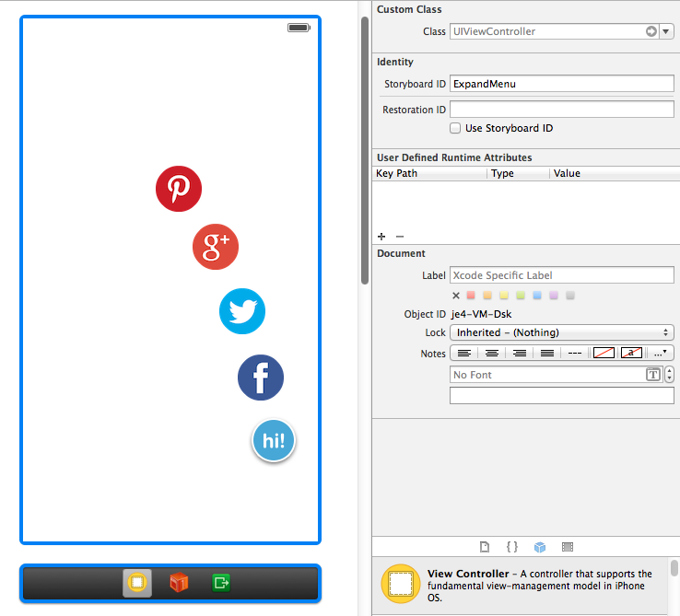Click the library list scrollbar thumb
The width and height of the screenshot is (680, 616).
point(674,568)
